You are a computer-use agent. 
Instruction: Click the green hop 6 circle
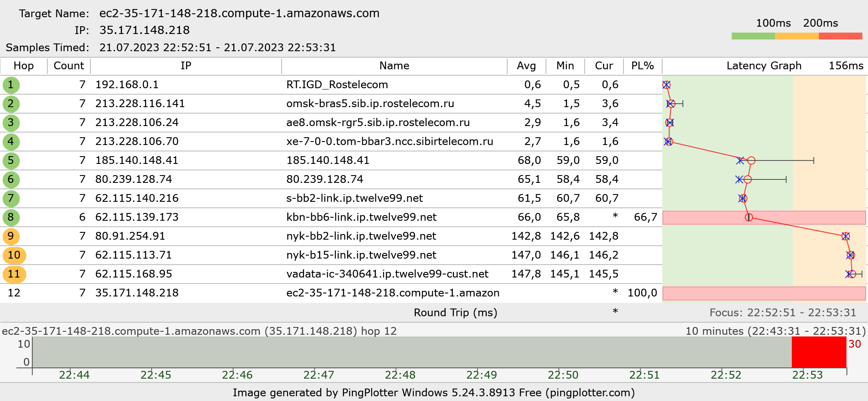coord(11,179)
